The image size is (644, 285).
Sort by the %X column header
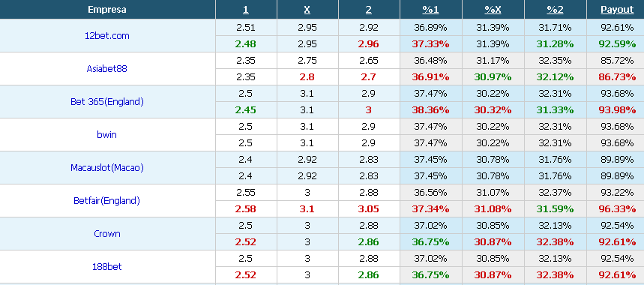tap(493, 10)
